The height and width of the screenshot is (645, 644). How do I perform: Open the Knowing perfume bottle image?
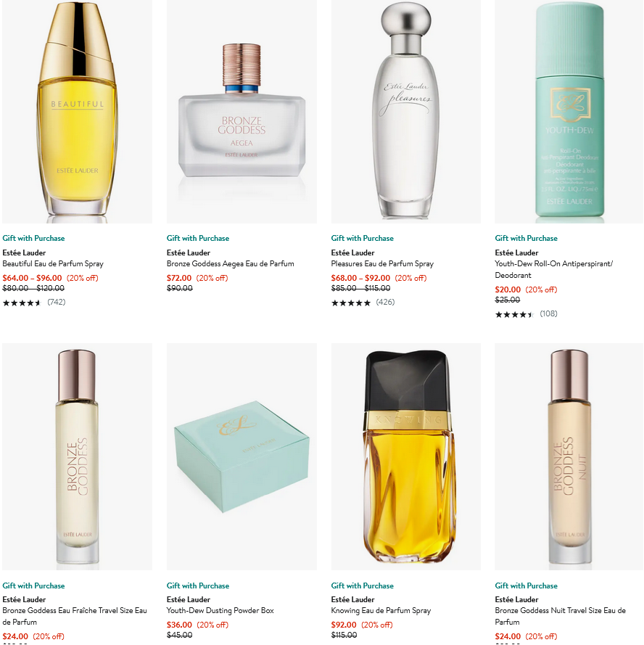pyautogui.click(x=406, y=456)
